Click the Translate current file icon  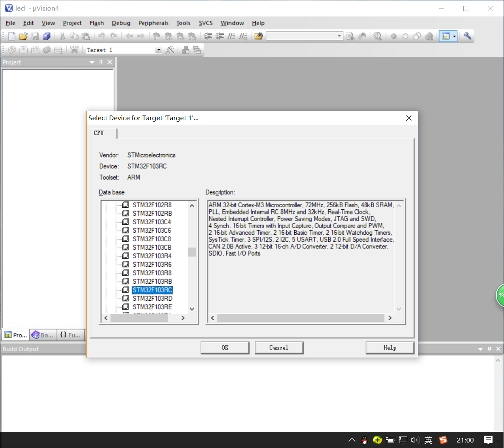12,50
